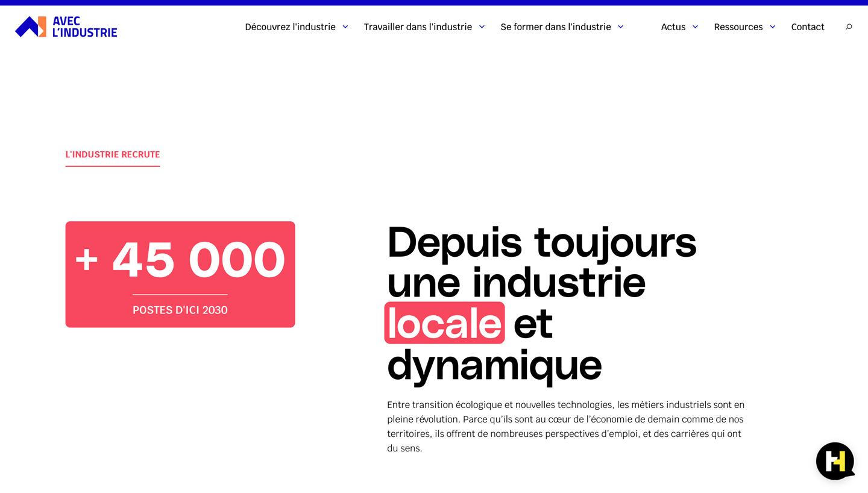Select 'Se former dans l'industrie' menu item

tap(555, 27)
